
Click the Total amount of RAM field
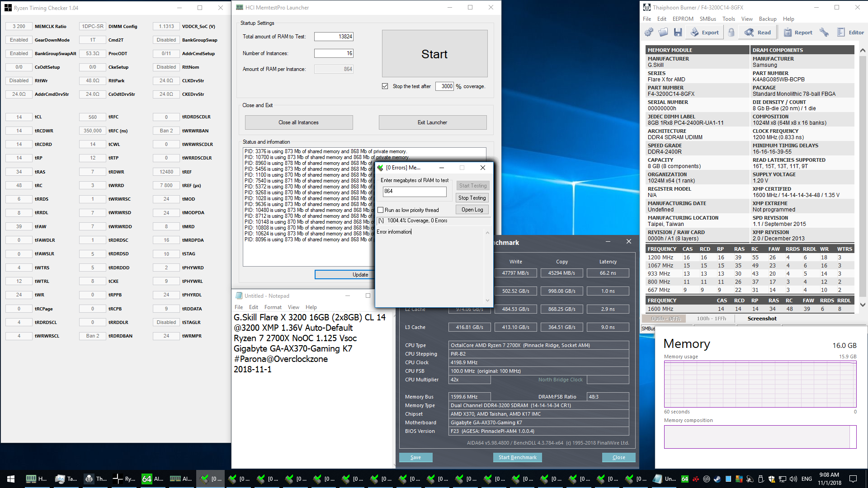pos(334,37)
